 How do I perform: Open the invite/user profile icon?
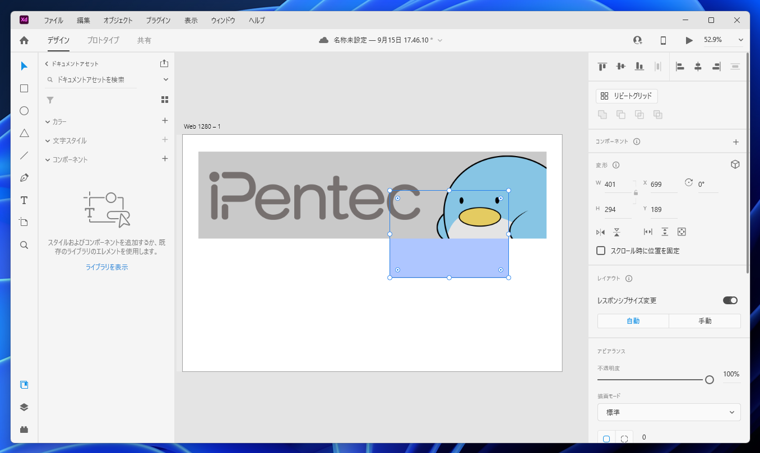637,40
